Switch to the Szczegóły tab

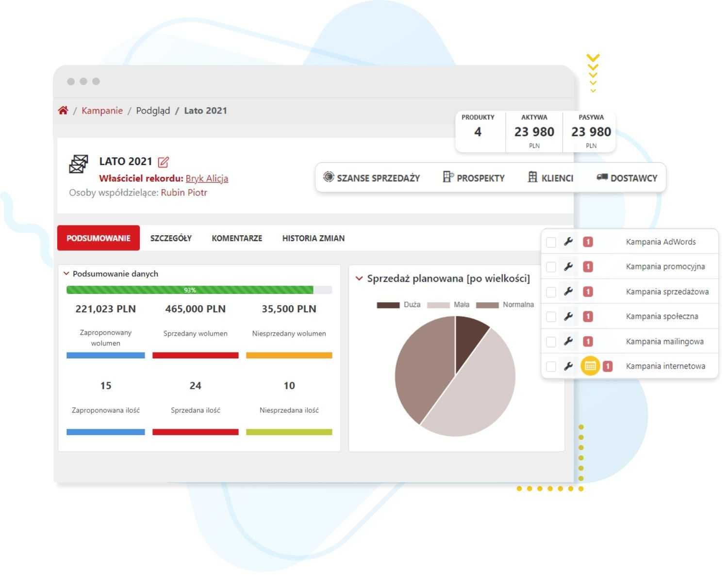(171, 238)
